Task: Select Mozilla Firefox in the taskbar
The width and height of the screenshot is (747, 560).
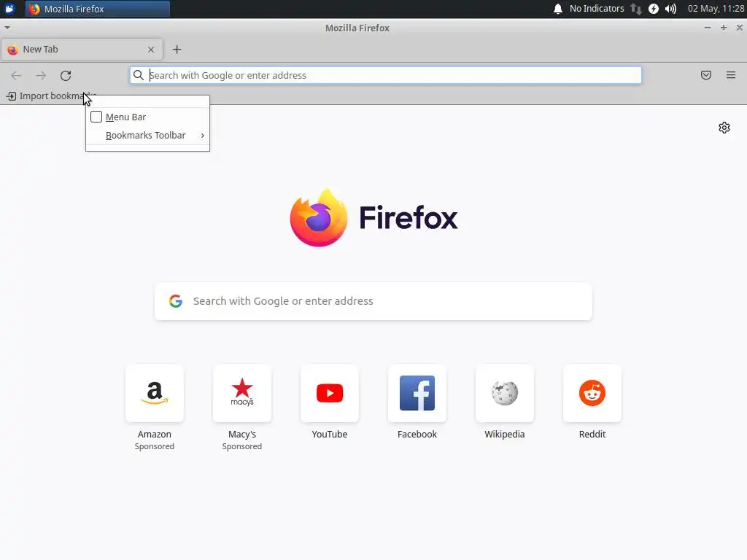Action: (98, 9)
